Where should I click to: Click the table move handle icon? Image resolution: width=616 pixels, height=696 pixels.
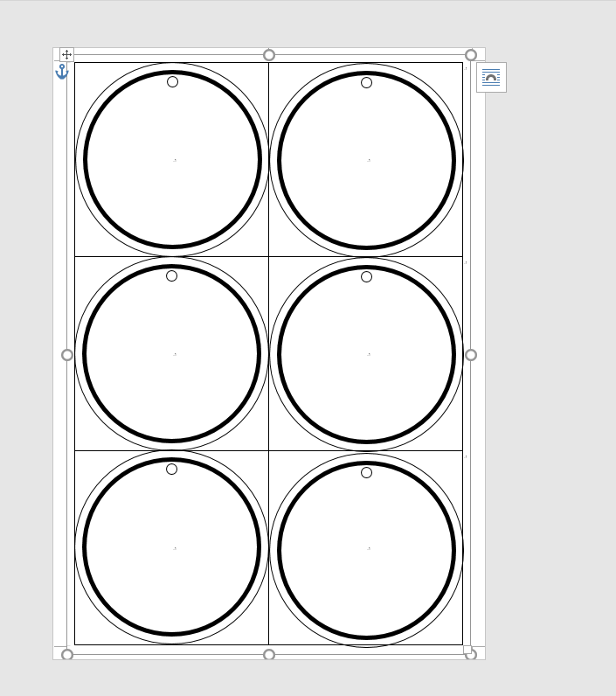66,54
